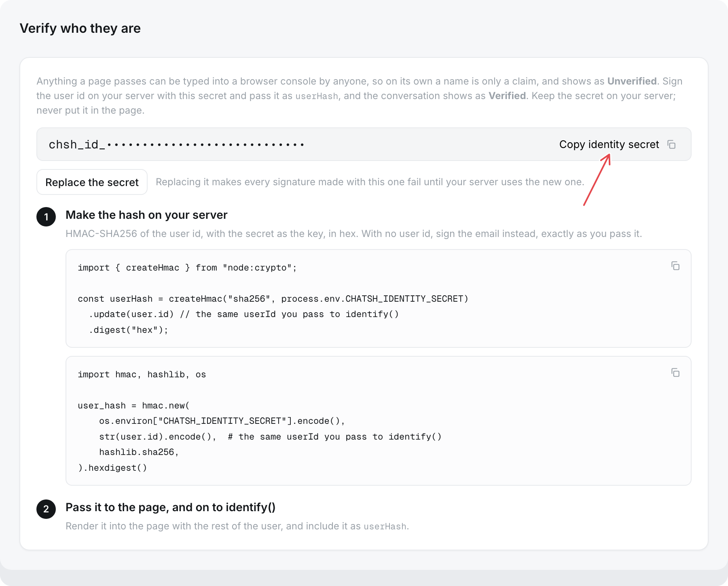Click the ).hexdigest() code line
728x586 pixels.
coord(112,468)
